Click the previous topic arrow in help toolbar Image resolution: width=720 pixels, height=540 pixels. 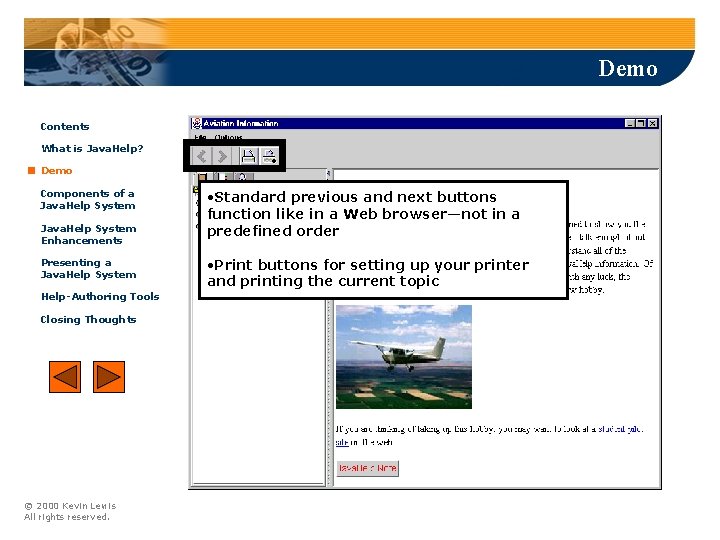point(201,156)
